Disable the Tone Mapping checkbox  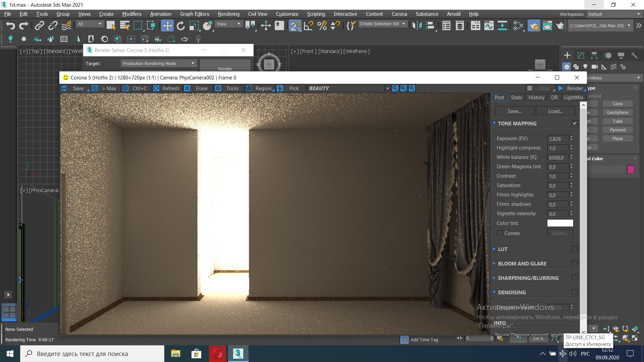point(575,123)
